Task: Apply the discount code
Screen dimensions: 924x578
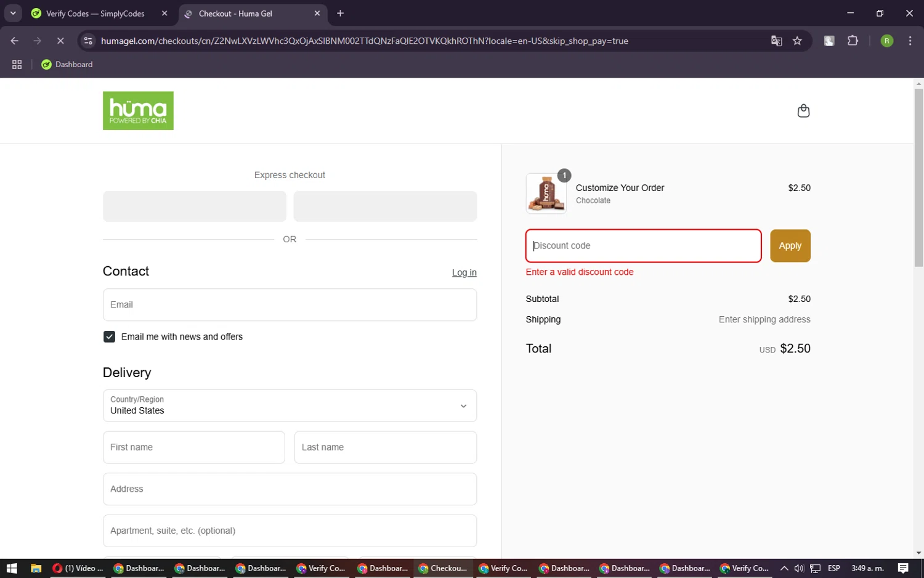Action: point(790,246)
